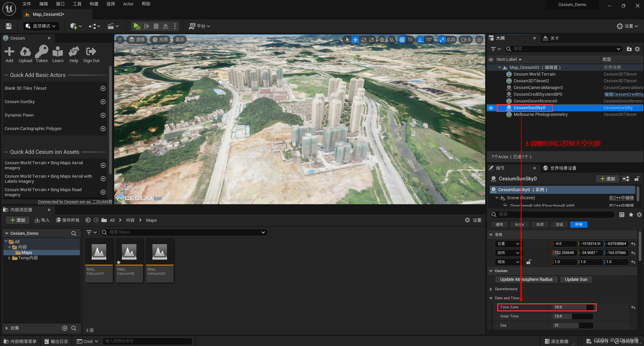644x346 pixels.
Task: Open the 平台 platforms dropdown
Action: coord(200,26)
